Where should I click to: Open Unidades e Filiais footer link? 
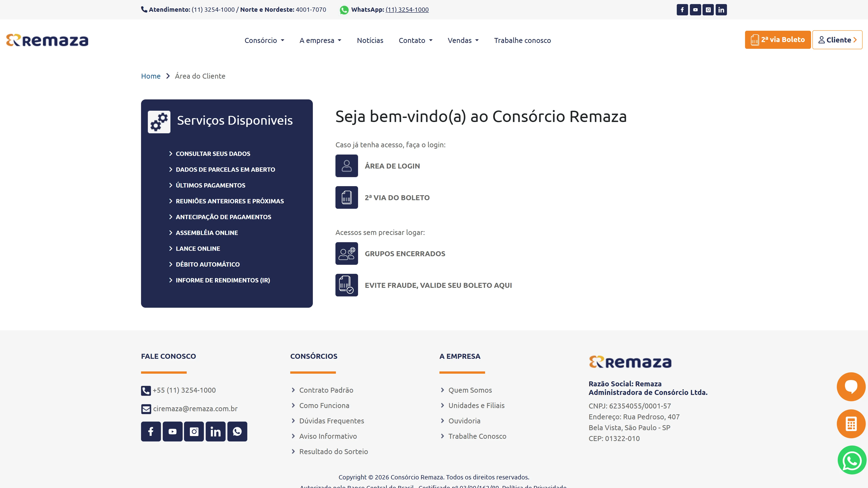pyautogui.click(x=476, y=406)
